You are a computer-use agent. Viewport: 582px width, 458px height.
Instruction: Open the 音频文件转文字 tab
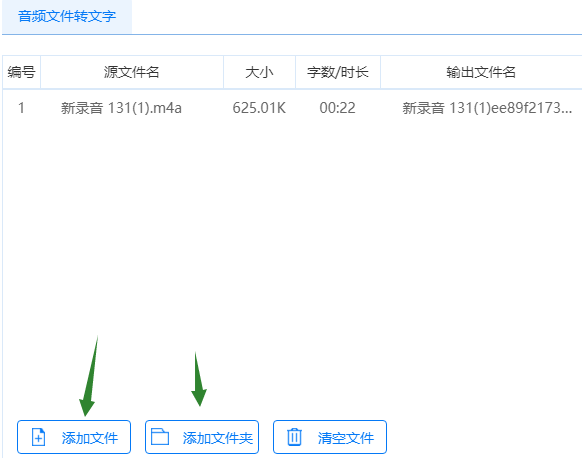click(67, 16)
